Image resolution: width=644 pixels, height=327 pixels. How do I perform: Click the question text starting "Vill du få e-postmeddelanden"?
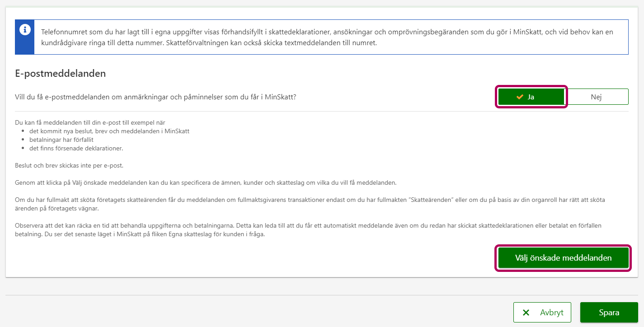pos(155,97)
